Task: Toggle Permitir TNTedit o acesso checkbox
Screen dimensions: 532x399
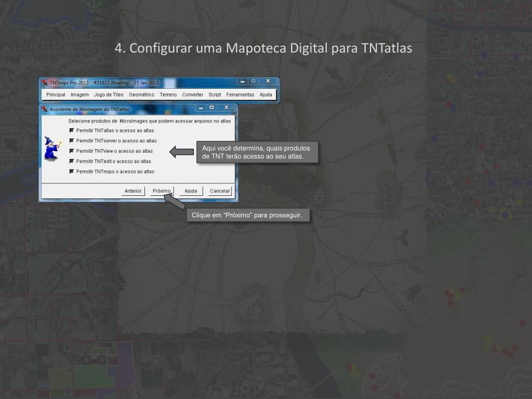Action: coord(72,161)
